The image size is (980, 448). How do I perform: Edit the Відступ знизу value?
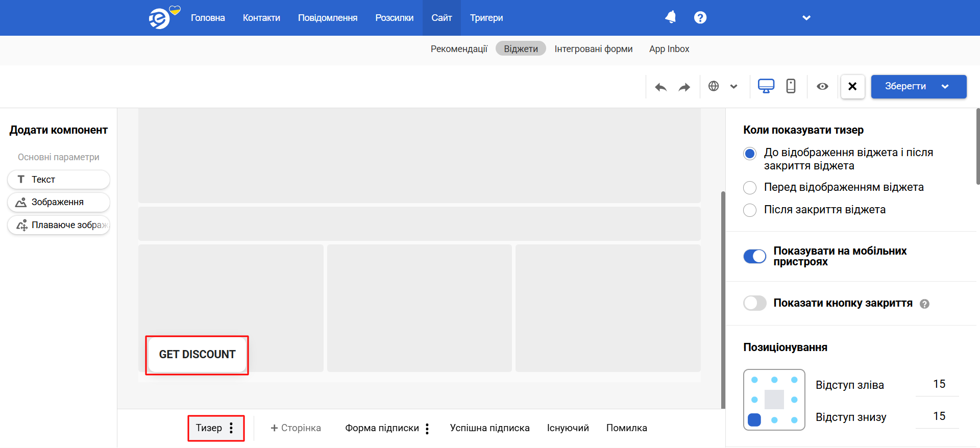938,417
